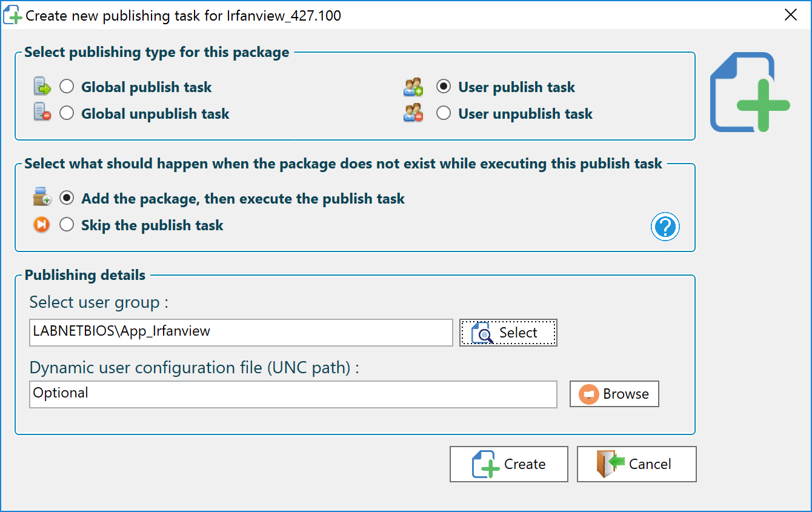This screenshot has width=812, height=512.
Task: Click the add package box icon
Action: pos(42,198)
